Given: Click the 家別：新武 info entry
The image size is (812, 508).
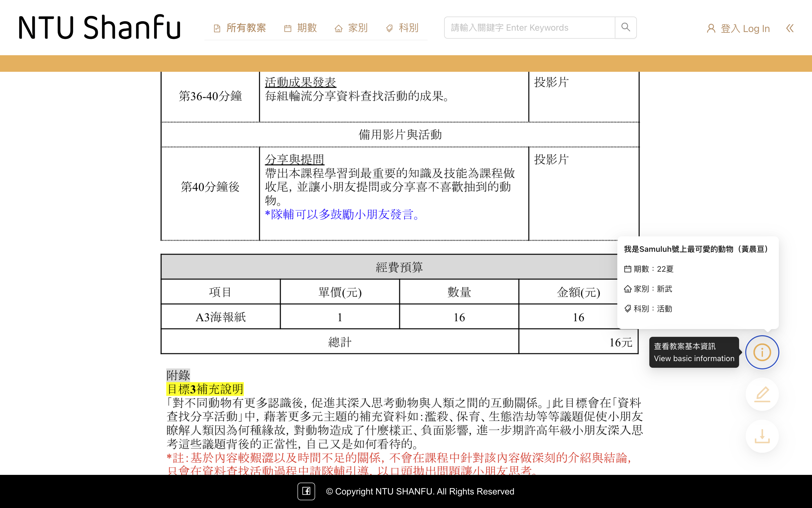Looking at the screenshot, I should [648, 289].
